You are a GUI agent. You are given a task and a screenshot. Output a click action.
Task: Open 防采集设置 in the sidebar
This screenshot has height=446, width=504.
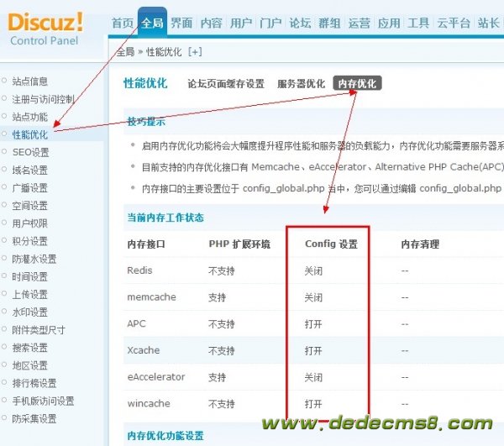point(34,418)
